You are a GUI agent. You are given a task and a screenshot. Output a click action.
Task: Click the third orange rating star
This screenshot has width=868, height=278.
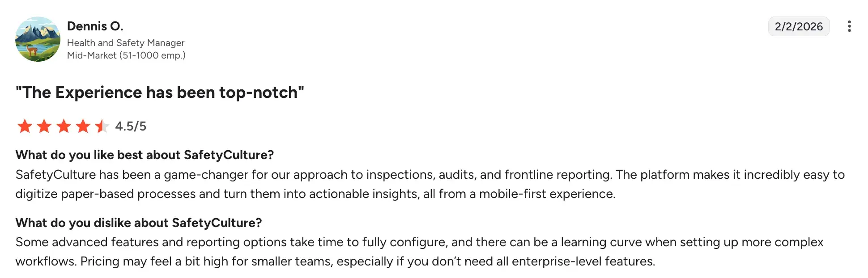tap(64, 126)
